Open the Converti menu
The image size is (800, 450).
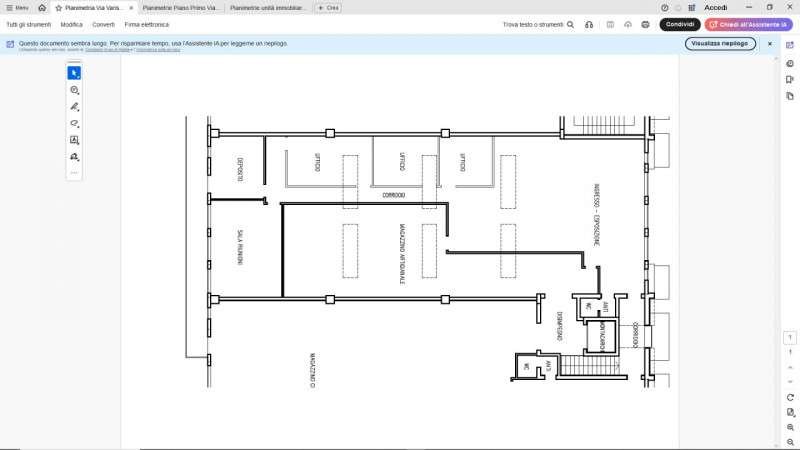pyautogui.click(x=104, y=24)
